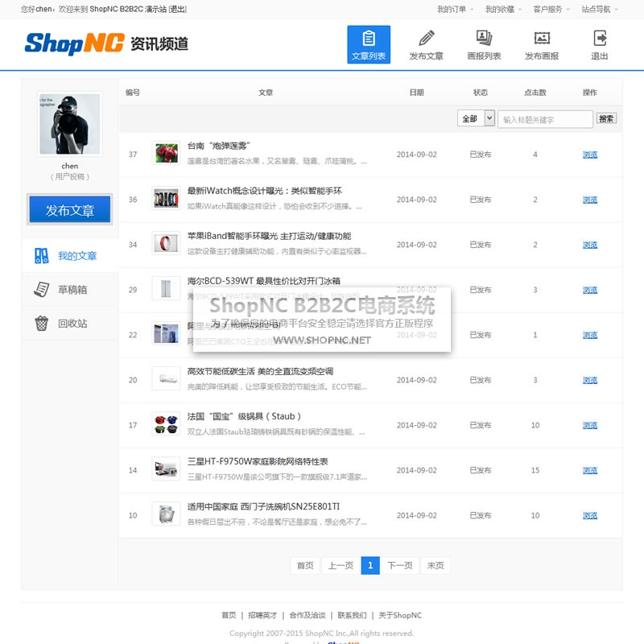Click 日期 column header
644x644 pixels.
(x=416, y=93)
